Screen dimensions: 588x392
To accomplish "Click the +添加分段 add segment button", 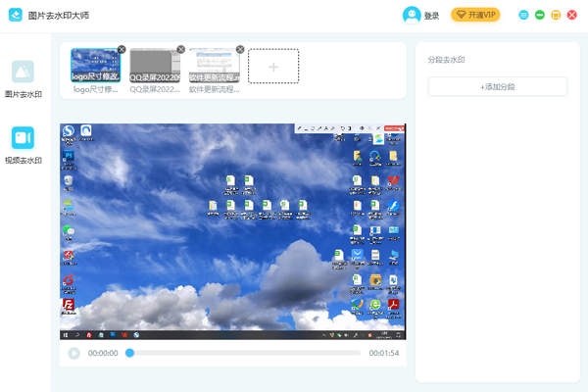I will pos(498,87).
